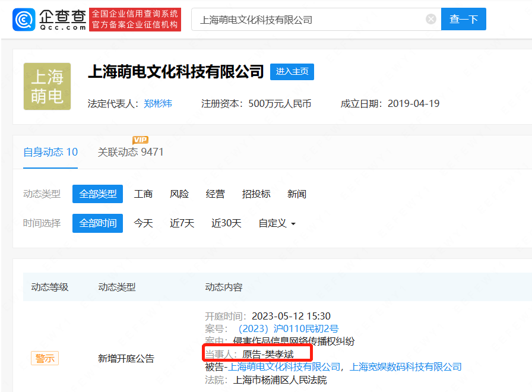Click the 警示 warning level tag
532x392 pixels.
[45, 358]
